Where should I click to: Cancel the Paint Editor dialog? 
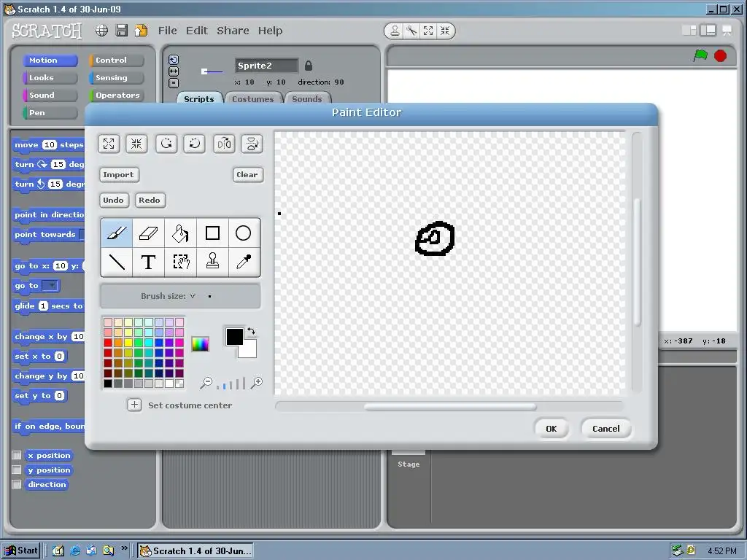pyautogui.click(x=606, y=429)
